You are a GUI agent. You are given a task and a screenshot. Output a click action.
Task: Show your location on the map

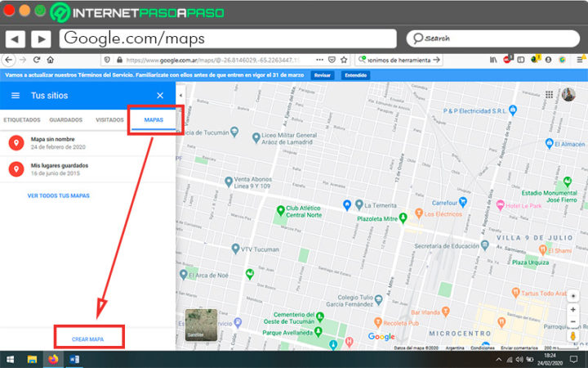(x=573, y=296)
